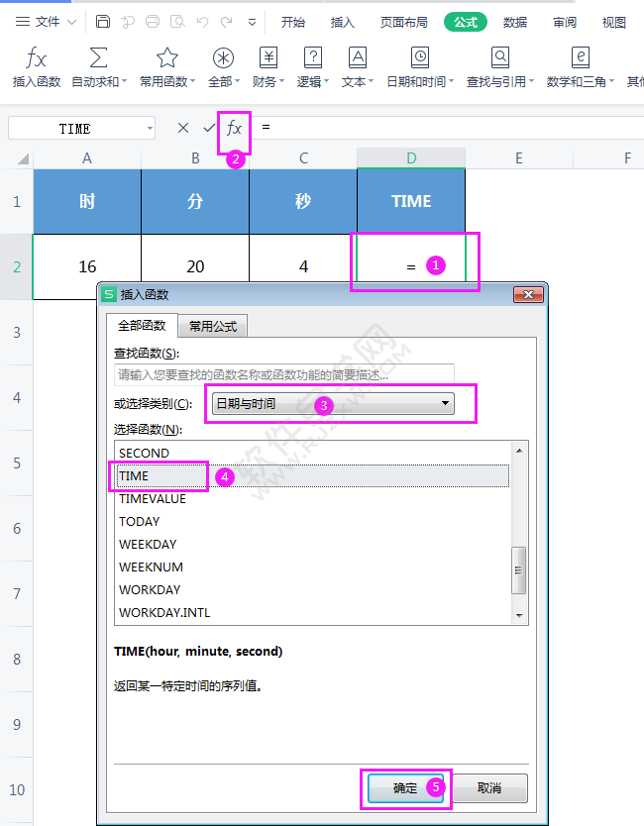This screenshot has height=826, width=644.
Task: Click header cell TIME in D1
Action: [411, 201]
